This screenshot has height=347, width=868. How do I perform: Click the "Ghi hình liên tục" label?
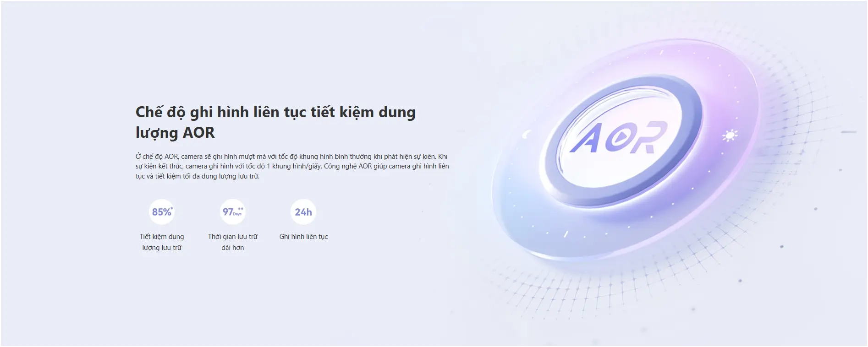click(303, 237)
